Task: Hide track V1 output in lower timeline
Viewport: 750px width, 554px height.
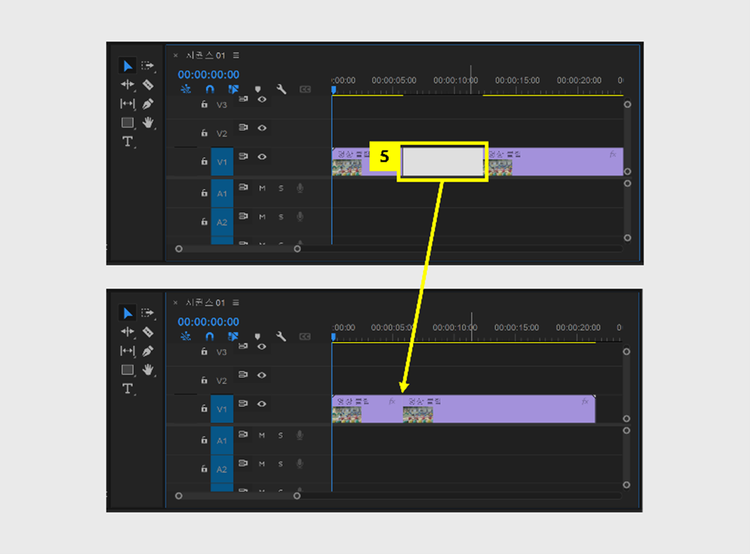Action: (x=262, y=404)
